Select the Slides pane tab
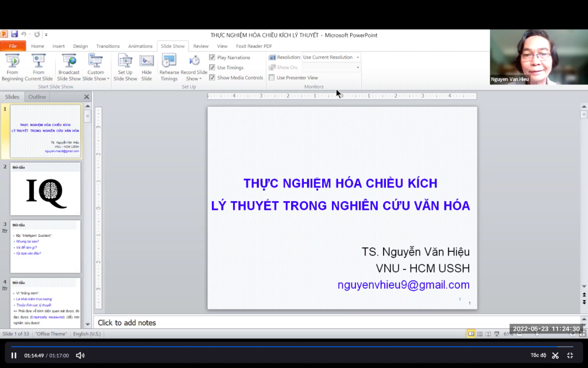Viewport: 588px width, 368px height. (x=12, y=97)
